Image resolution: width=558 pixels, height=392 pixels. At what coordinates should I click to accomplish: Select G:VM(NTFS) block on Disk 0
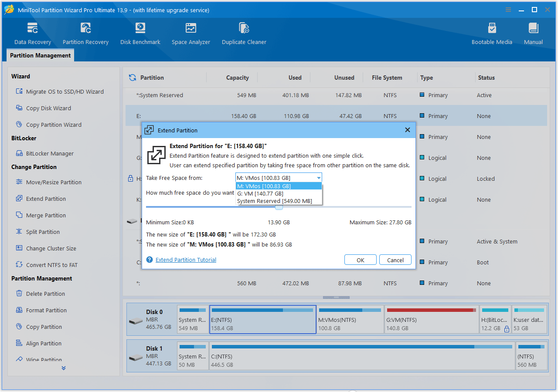[432, 319]
